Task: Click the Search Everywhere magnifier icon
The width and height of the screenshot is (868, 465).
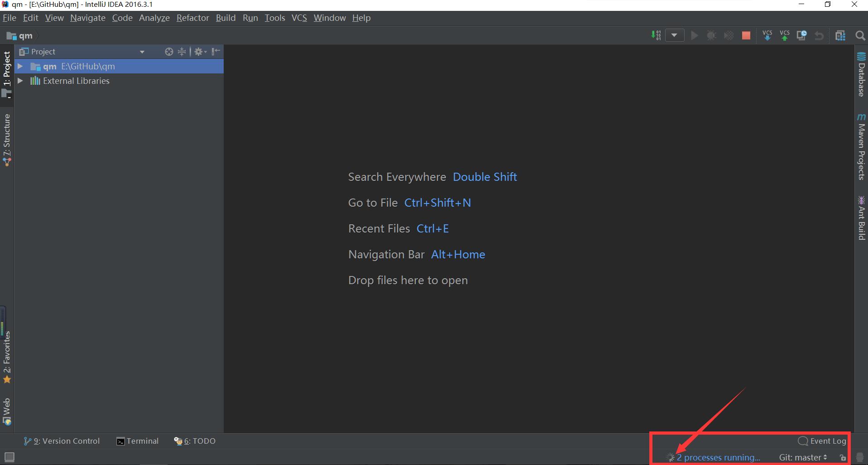Action: (860, 35)
